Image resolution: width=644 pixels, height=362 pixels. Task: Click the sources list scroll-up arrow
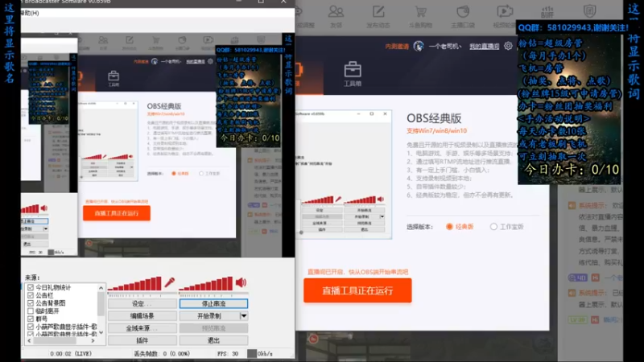[x=101, y=288]
